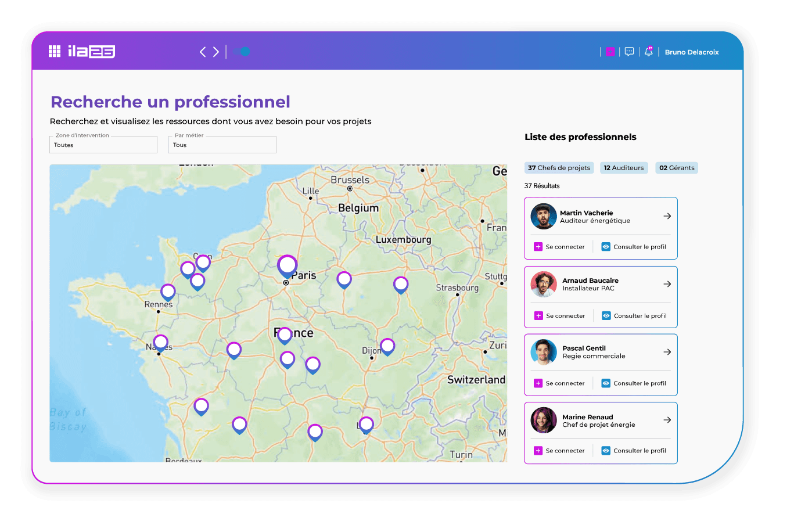Connect with Marine Renaud via Se connecter
The image size is (794, 532).
coord(559,451)
